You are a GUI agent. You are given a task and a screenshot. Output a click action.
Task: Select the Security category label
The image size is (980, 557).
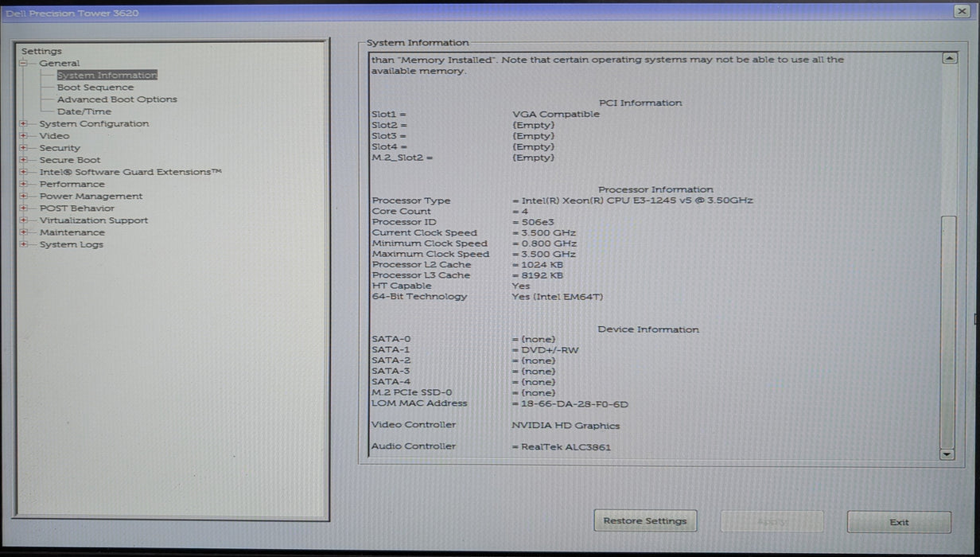pos(60,148)
